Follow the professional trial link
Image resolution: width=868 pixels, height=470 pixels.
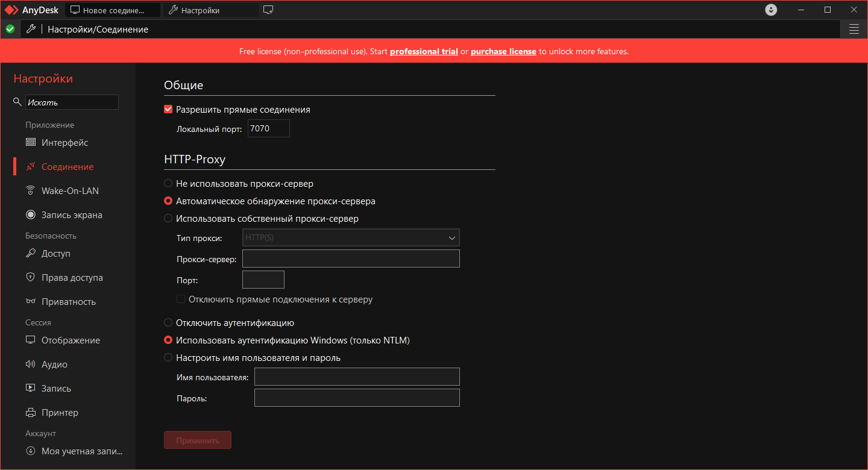coord(424,51)
